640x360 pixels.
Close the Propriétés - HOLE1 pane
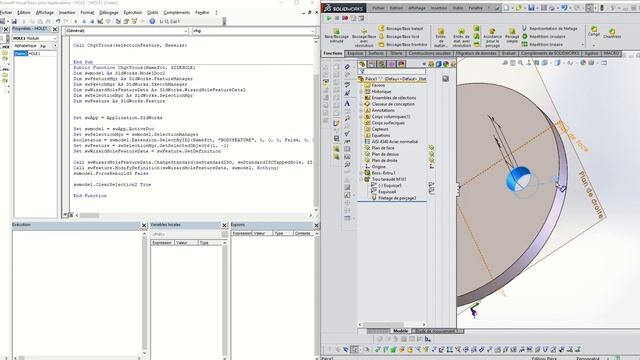tap(55, 29)
